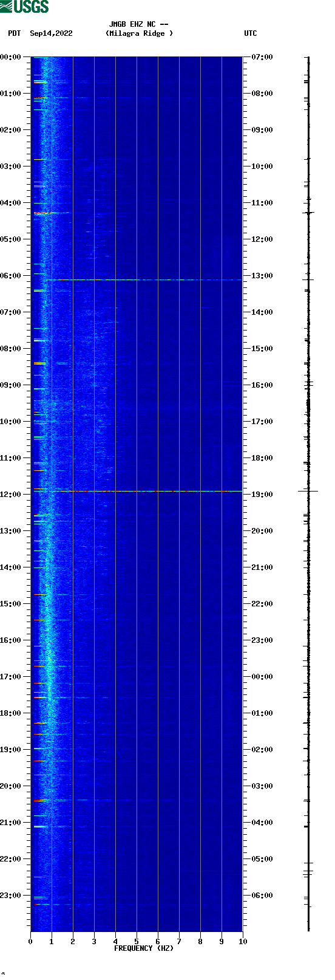
Task: Click the '07:00' UTC label on right axis
Action: pos(262,57)
